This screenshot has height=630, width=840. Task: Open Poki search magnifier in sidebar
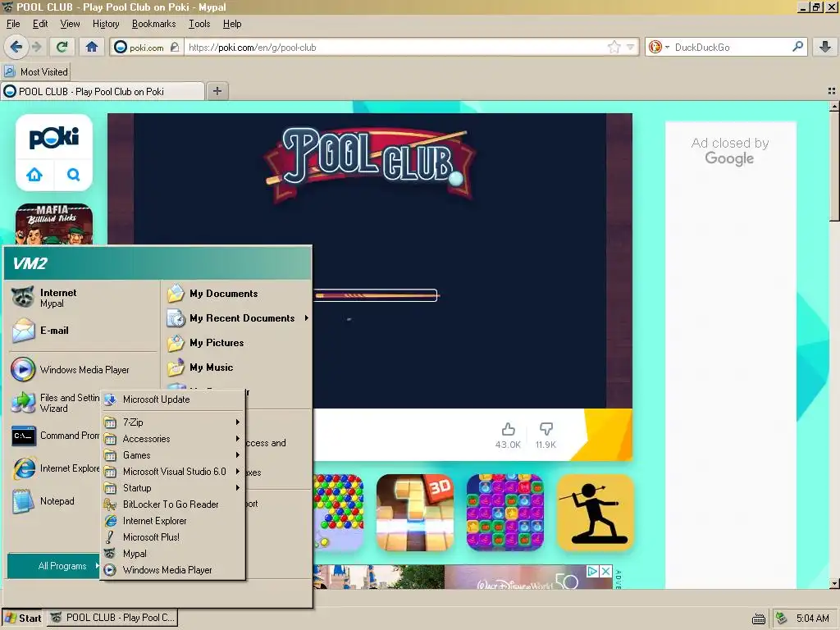pos(73,175)
